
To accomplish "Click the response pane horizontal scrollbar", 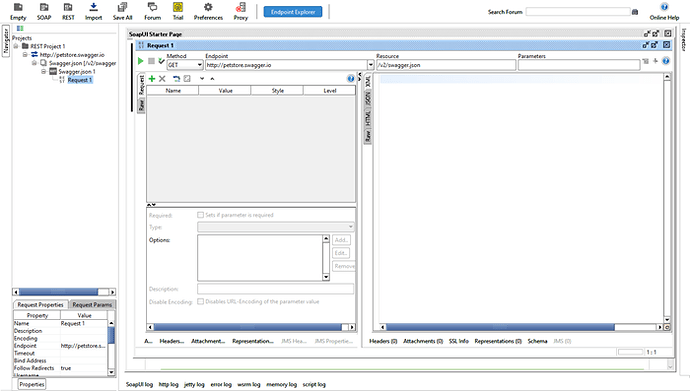I will tap(521, 327).
